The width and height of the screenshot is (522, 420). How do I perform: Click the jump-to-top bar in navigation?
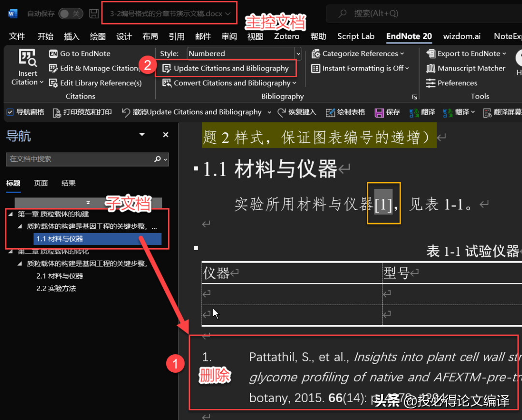[88, 202]
